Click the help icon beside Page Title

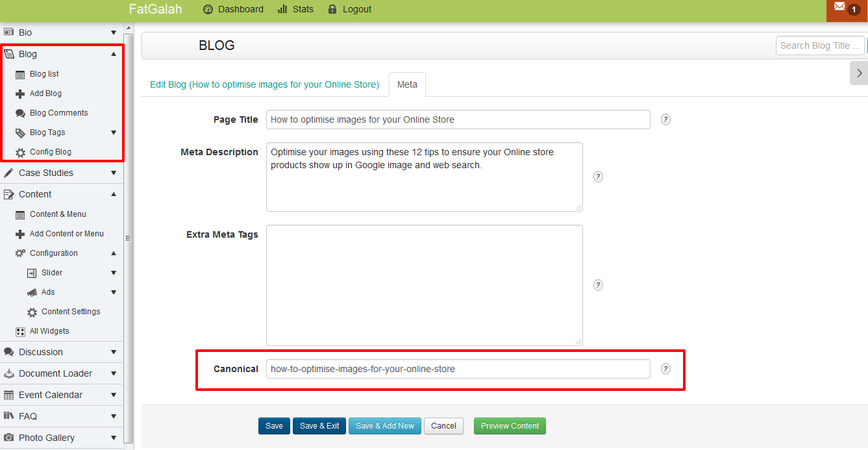pos(665,119)
